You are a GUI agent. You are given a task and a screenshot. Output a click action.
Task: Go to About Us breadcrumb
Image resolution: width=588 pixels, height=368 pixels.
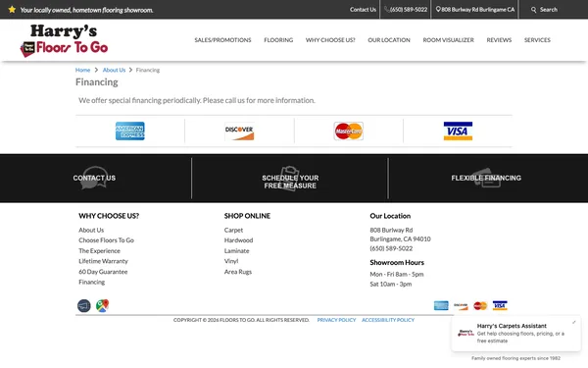click(x=114, y=70)
